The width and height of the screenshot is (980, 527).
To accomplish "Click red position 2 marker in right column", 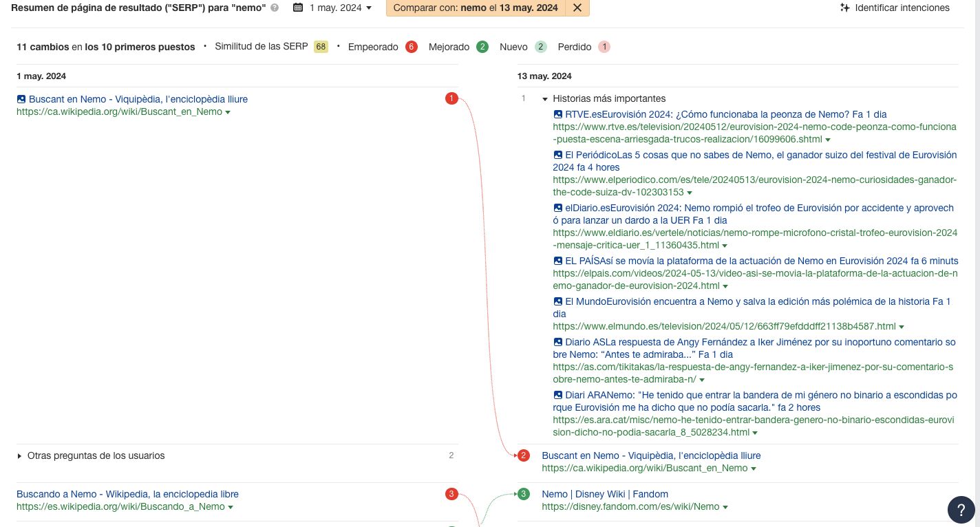I will pyautogui.click(x=524, y=455).
